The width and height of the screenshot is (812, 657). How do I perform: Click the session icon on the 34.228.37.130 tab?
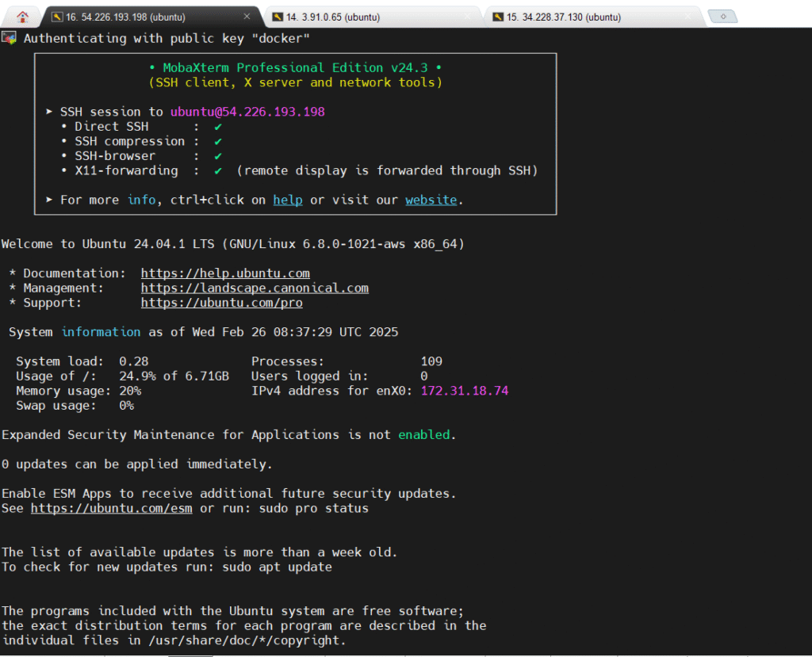tap(498, 17)
